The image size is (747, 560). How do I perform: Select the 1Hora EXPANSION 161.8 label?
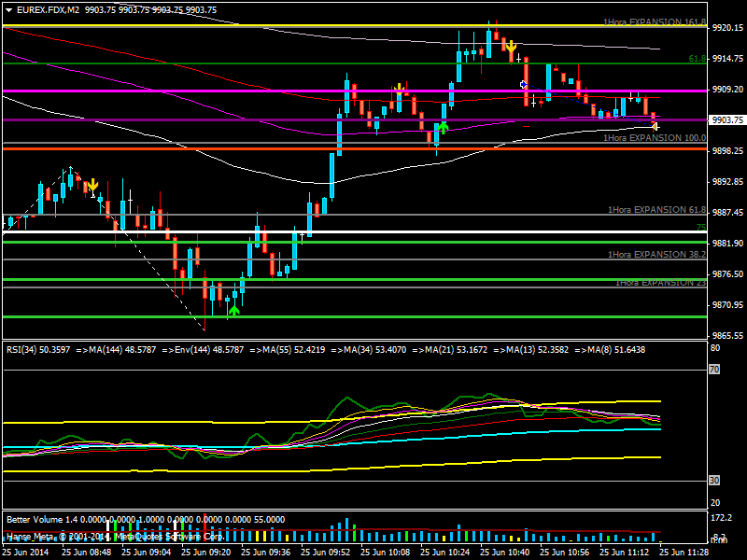[x=654, y=21]
